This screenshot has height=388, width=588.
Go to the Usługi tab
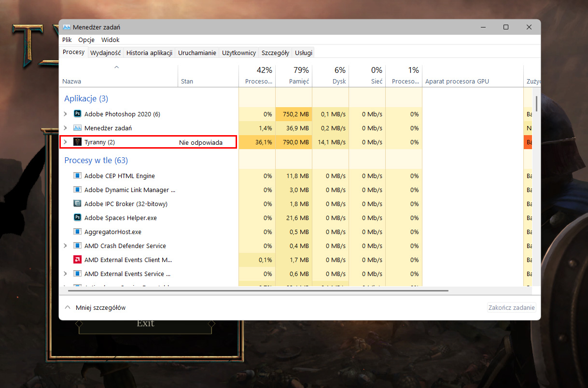point(304,53)
